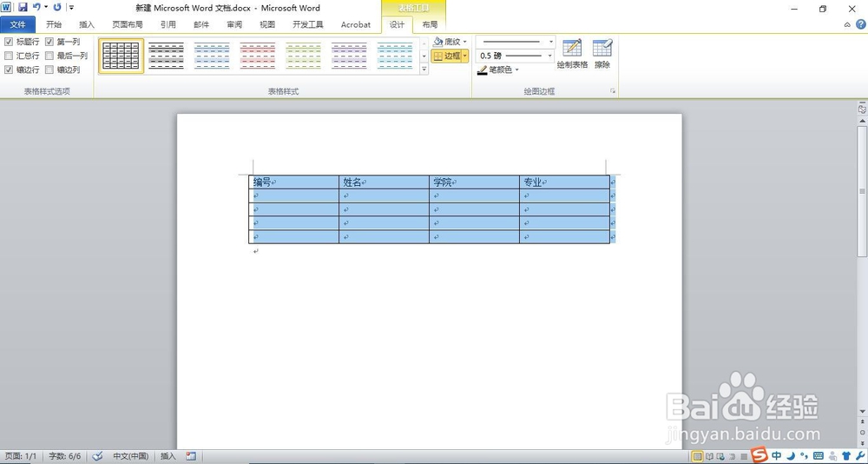Switch to the Acrobat tab
The height and width of the screenshot is (464, 868).
coord(355,24)
